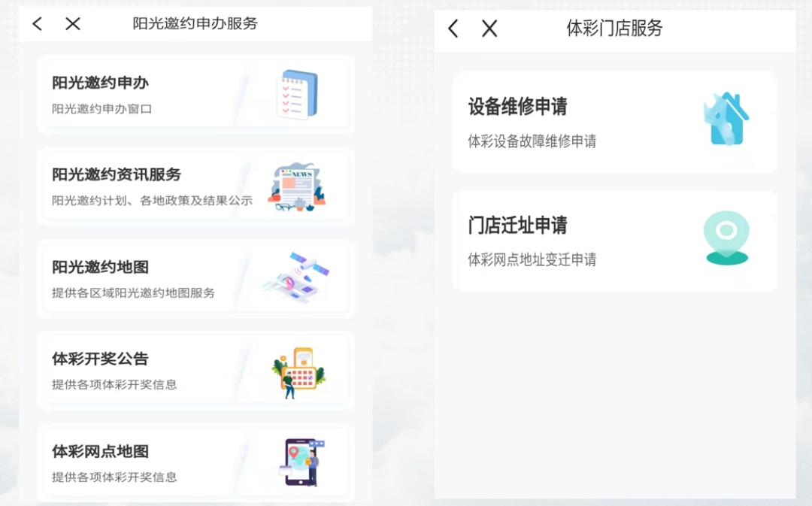Tap the blue house icon for 设备维修申请

tap(726, 119)
